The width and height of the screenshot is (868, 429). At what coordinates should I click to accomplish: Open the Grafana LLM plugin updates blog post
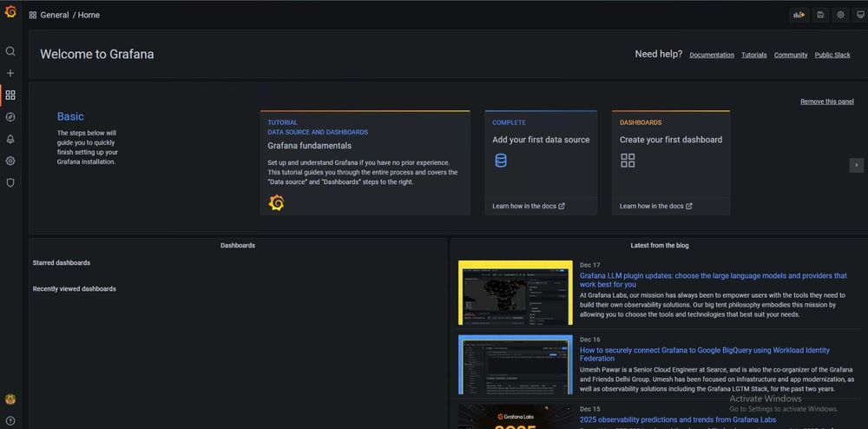tap(713, 280)
